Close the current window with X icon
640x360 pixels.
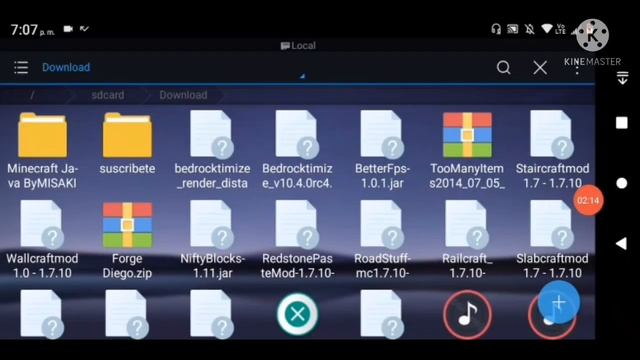[540, 68]
